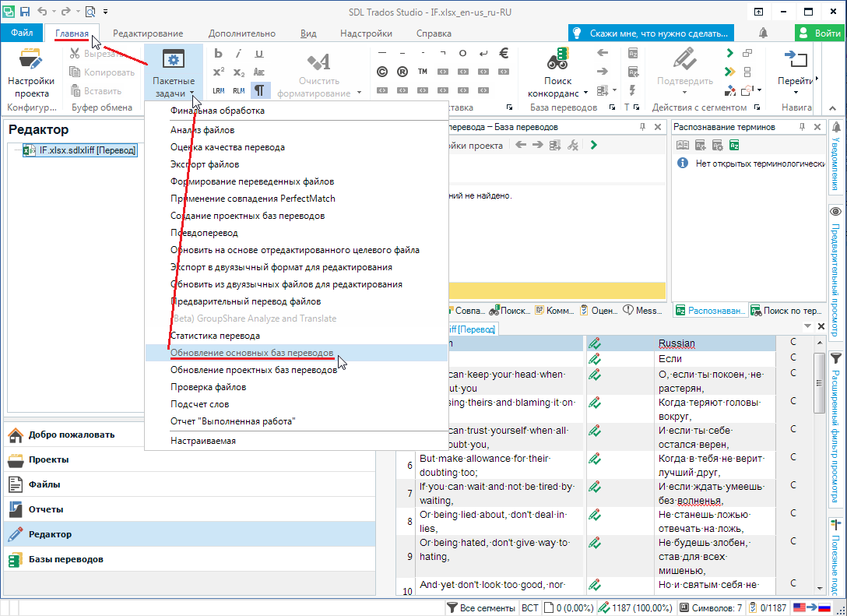This screenshot has width=847, height=616.
Task: Click the Очистить форматирование icon
Action: pos(318,62)
